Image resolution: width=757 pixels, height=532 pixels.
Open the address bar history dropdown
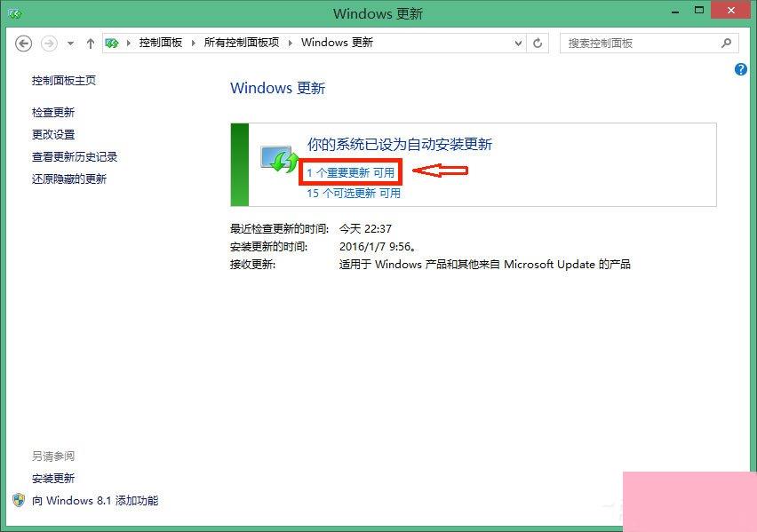click(x=518, y=44)
